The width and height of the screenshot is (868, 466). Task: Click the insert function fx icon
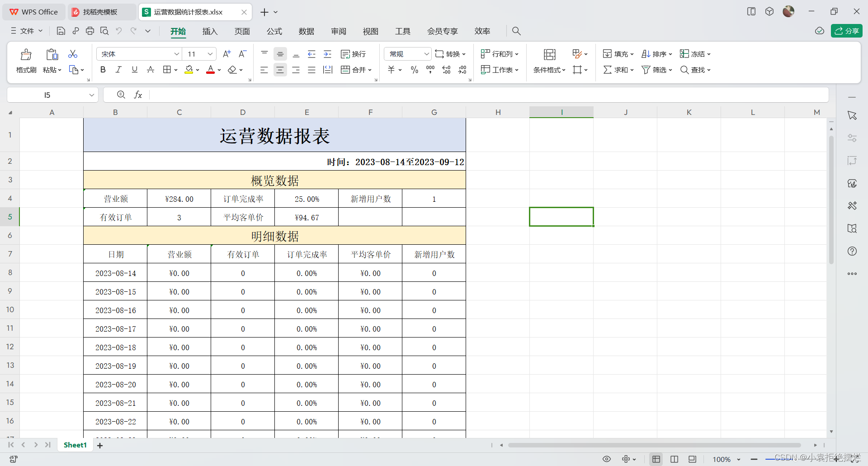coord(138,95)
